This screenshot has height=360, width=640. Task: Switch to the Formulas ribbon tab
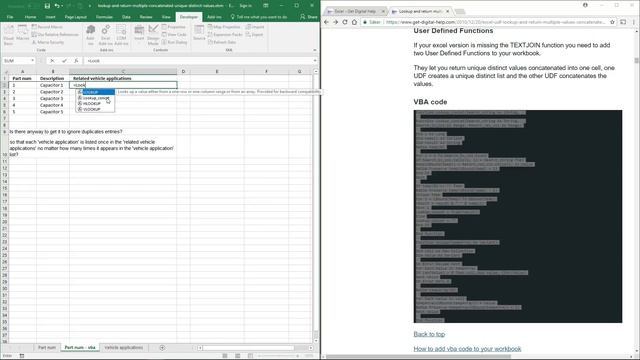104,17
